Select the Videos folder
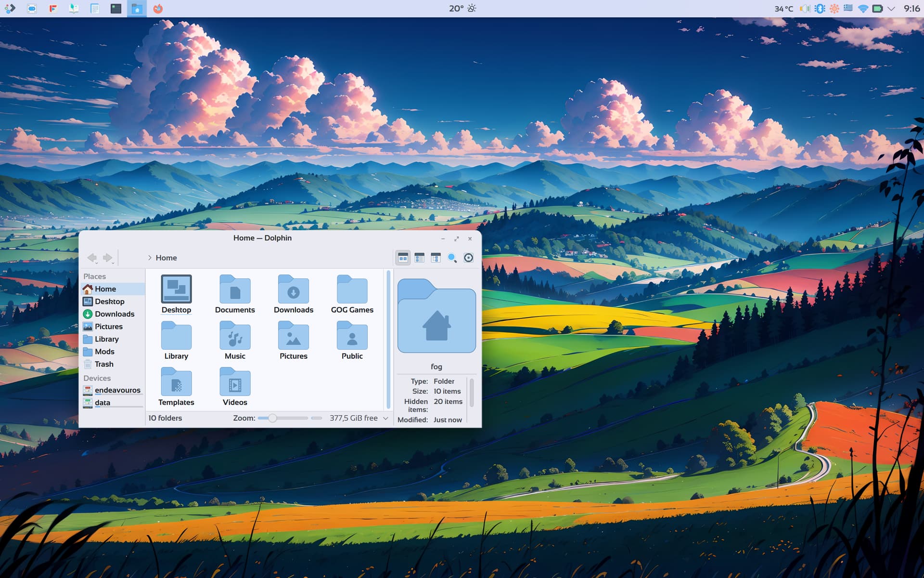 click(x=235, y=387)
